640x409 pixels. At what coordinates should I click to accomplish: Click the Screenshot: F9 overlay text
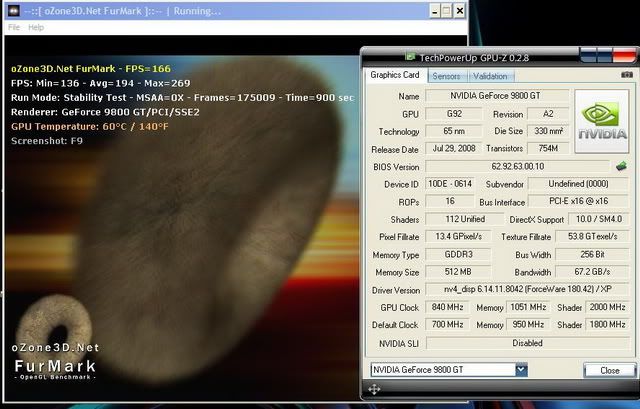(47, 141)
